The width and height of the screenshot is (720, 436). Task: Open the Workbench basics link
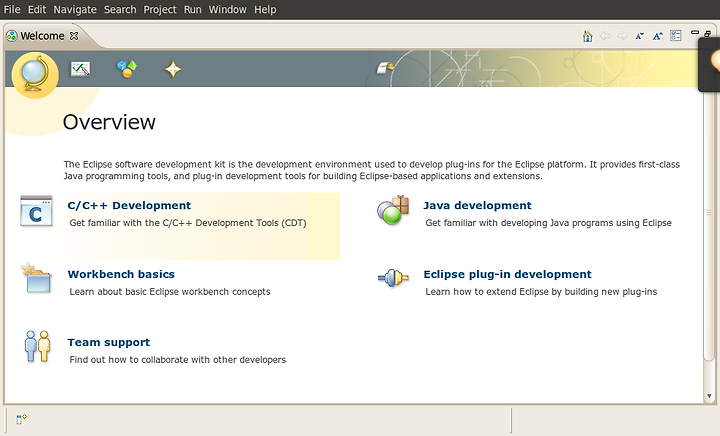click(x=121, y=274)
